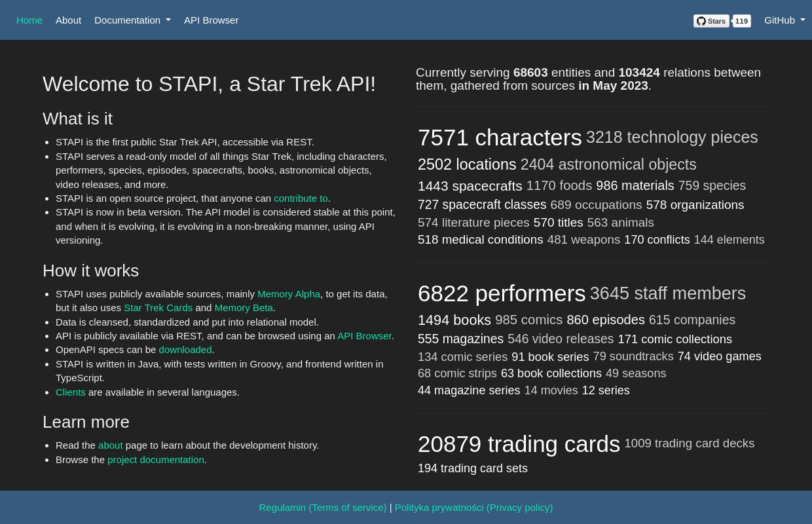Open the Clients link
The height and width of the screenshot is (524, 812).
[x=71, y=392]
